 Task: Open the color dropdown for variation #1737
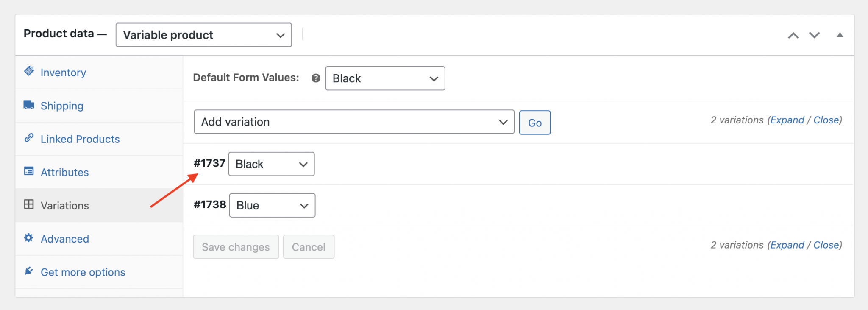[x=271, y=164]
